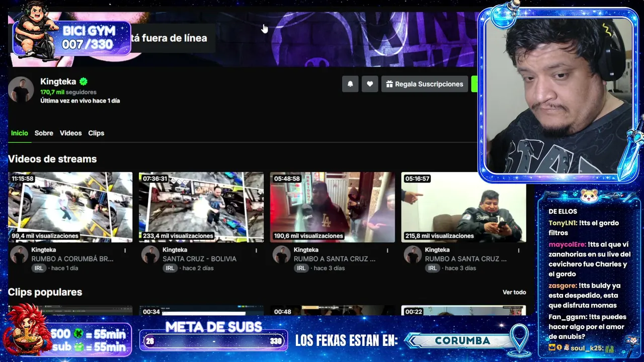Click chat username zasgore

coord(562,286)
